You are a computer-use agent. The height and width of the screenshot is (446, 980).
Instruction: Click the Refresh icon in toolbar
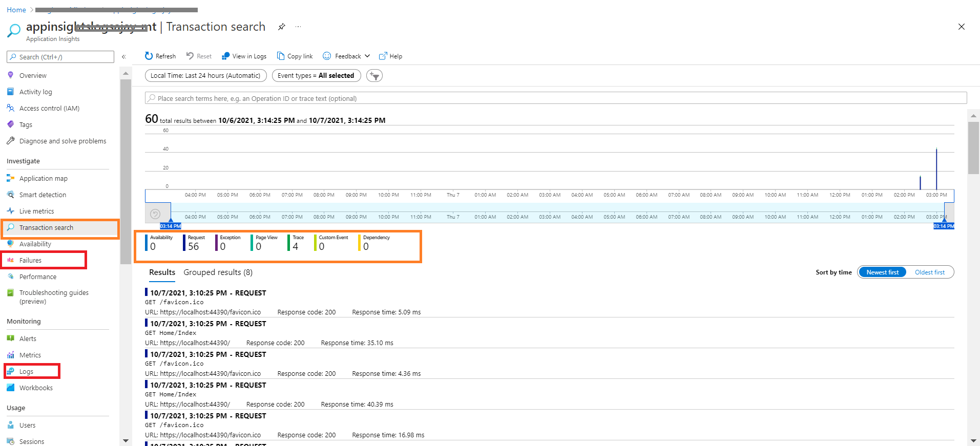point(149,56)
